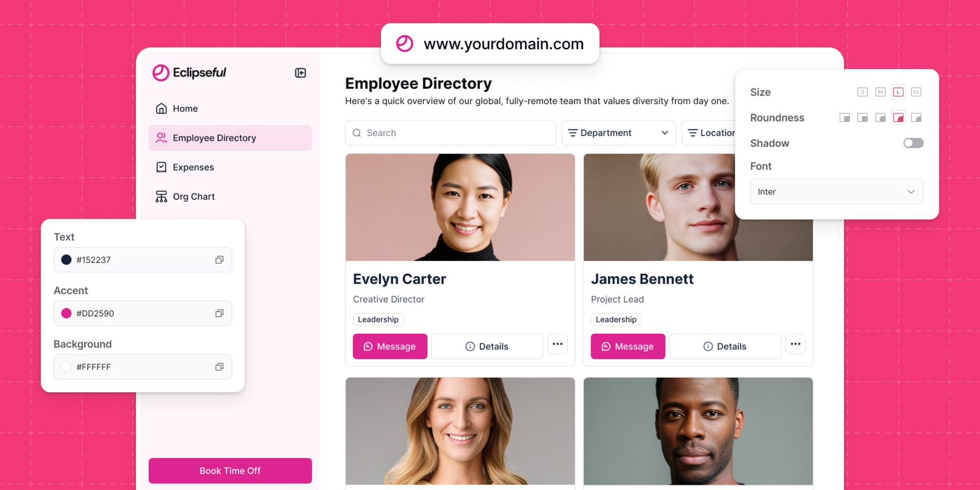Expand the Inter font dropdown

(x=837, y=191)
